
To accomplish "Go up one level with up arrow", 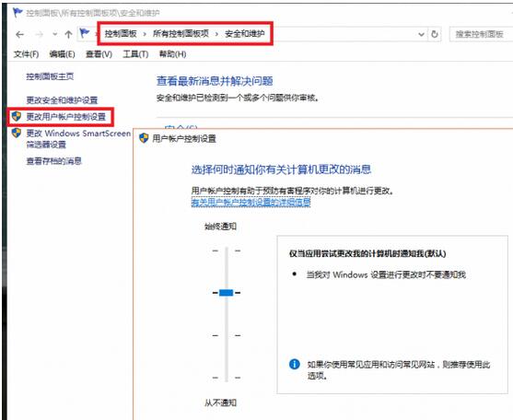I will coord(68,34).
